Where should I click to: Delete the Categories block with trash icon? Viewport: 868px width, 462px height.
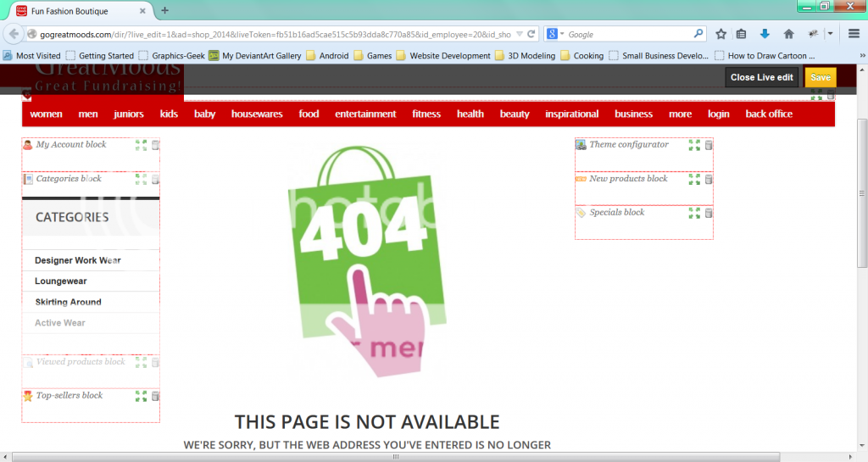point(155,179)
